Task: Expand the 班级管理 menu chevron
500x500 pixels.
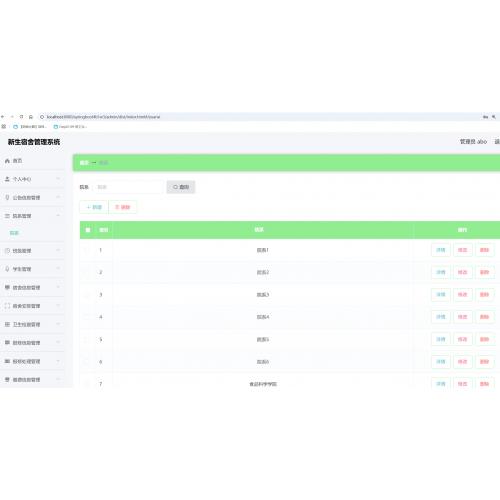Action: (58, 250)
